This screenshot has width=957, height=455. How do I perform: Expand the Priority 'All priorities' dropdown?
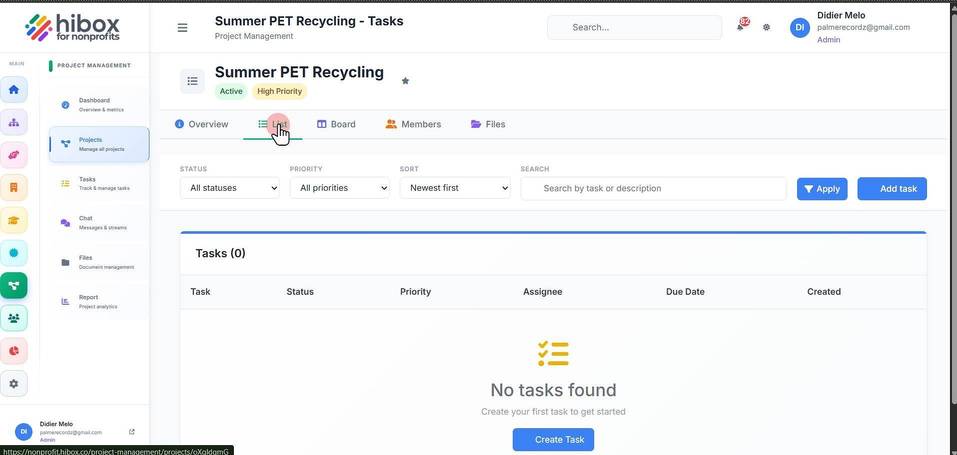pos(339,188)
